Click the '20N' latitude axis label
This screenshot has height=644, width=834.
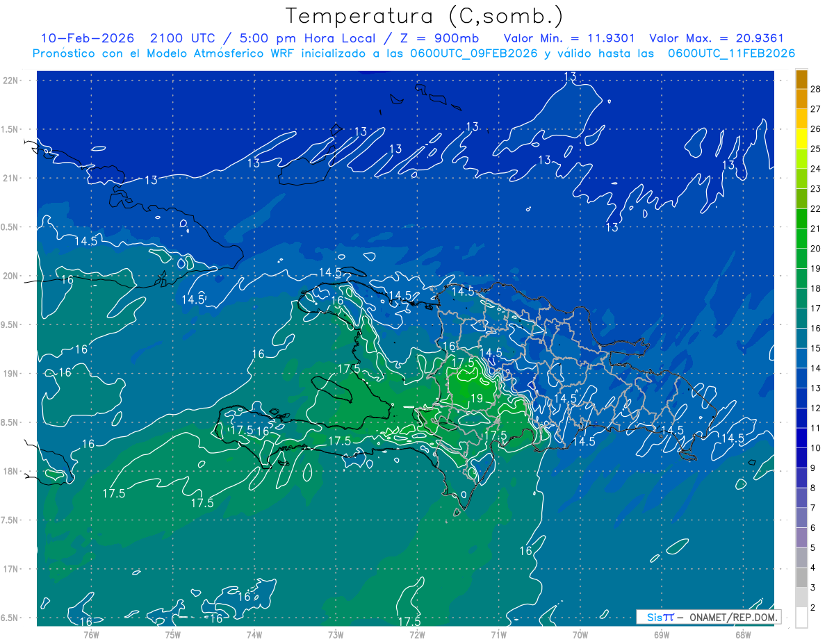coord(10,276)
